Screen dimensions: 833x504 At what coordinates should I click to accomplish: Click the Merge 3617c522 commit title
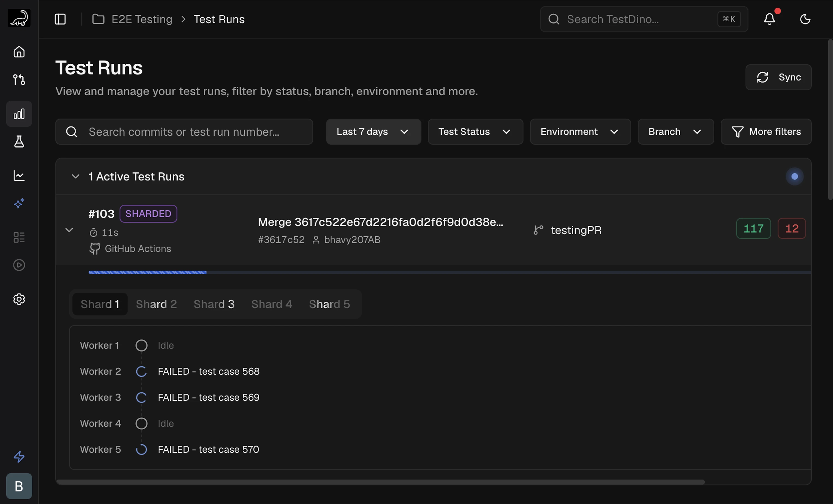(381, 222)
